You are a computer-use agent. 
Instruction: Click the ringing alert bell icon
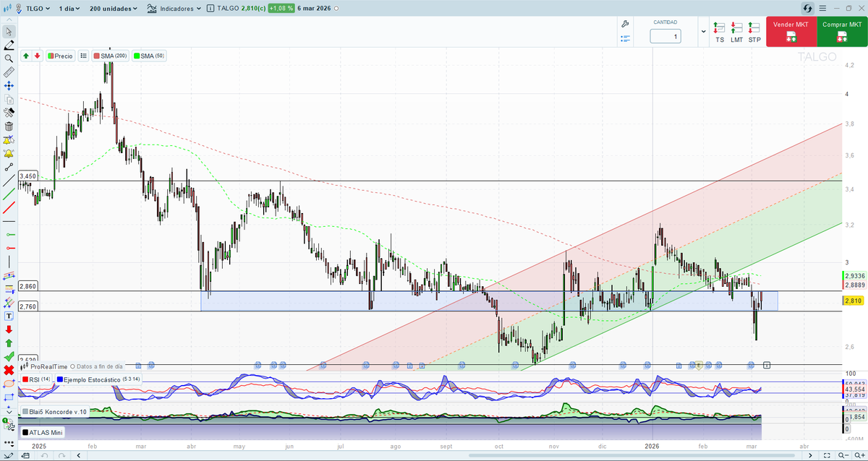9,153
